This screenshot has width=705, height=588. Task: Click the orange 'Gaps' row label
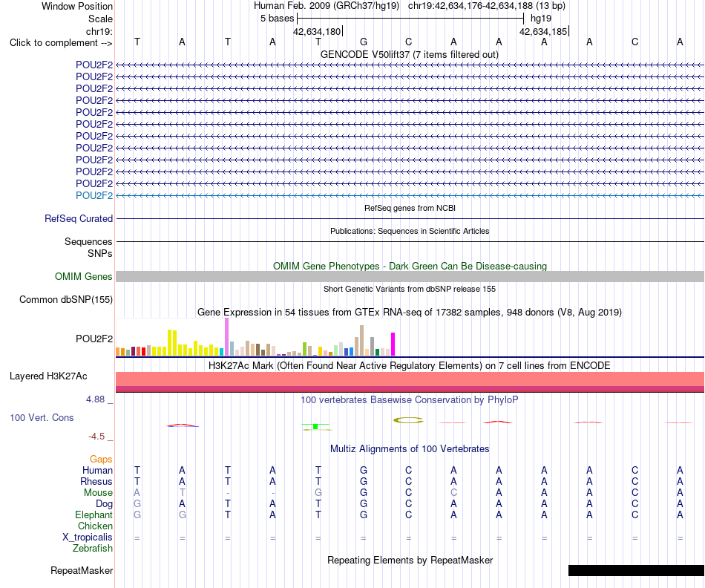tap(101, 459)
